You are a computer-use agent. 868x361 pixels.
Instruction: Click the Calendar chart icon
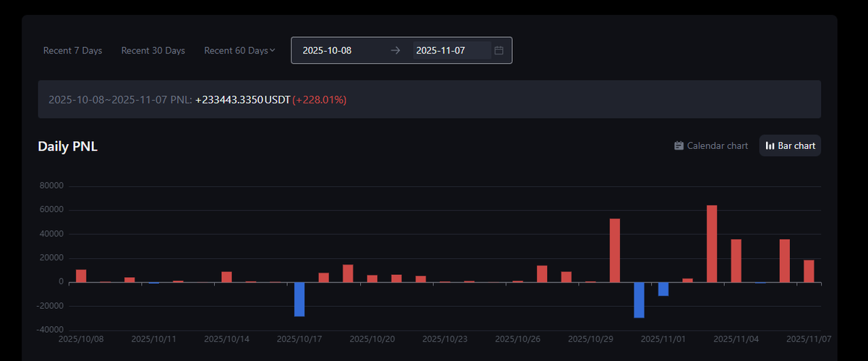pos(678,145)
